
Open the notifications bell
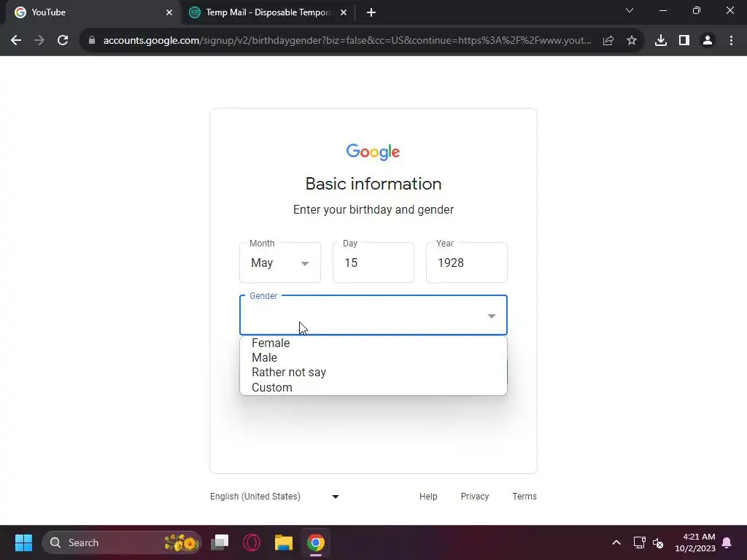[x=727, y=542]
